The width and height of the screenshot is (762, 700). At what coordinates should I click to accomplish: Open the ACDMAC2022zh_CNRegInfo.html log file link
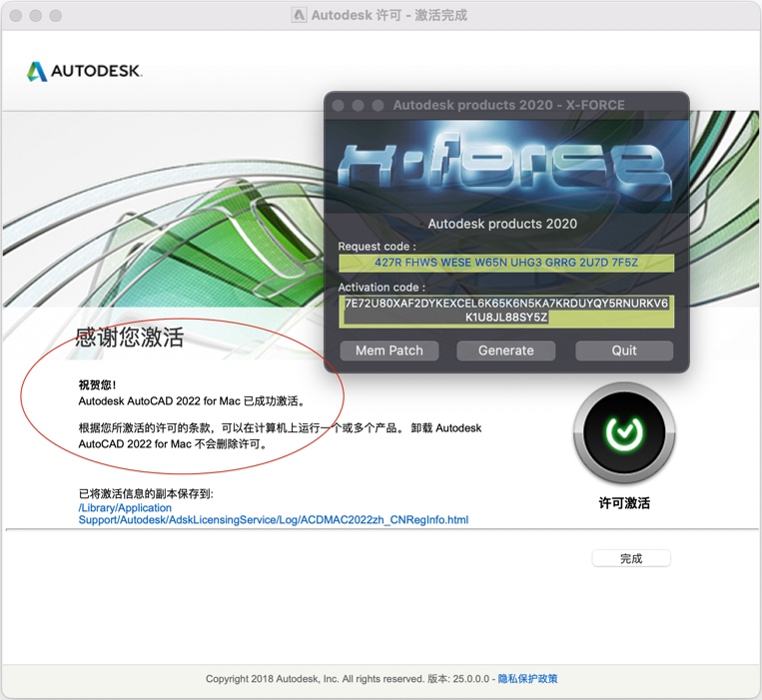(x=274, y=514)
